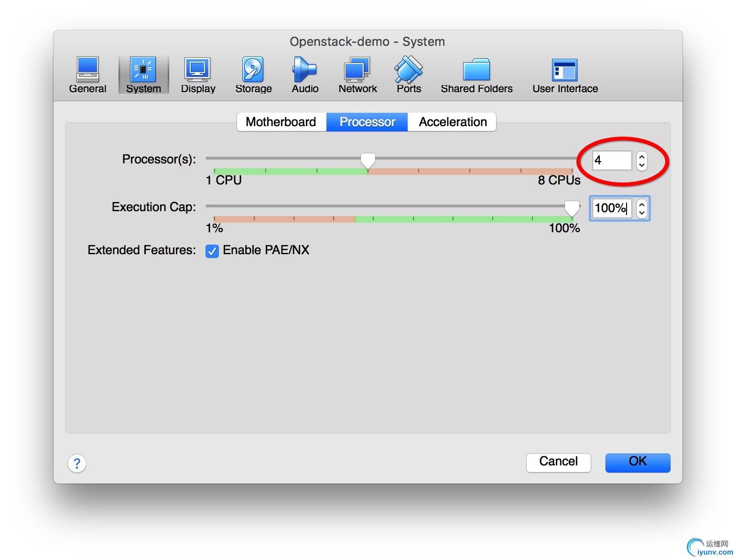Click the '100%' label under the slider
Image resolution: width=736 pixels, height=560 pixels.
click(564, 228)
